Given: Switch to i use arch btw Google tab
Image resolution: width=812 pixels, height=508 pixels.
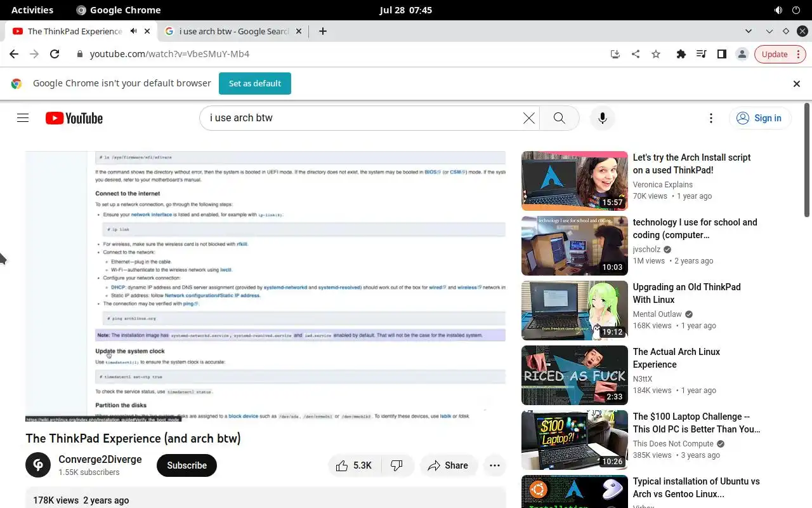Looking at the screenshot, I should (x=235, y=31).
